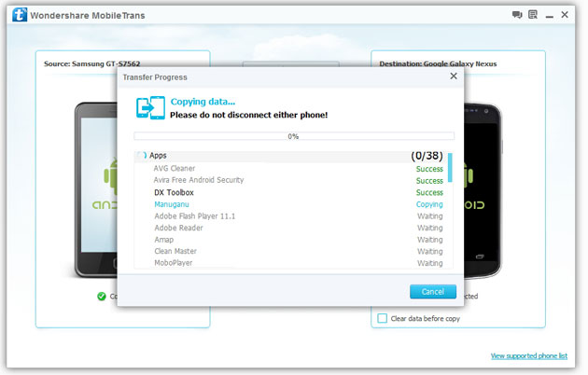Select the Manuganu app row
Viewport: 588px width, 375px height.
(290, 204)
